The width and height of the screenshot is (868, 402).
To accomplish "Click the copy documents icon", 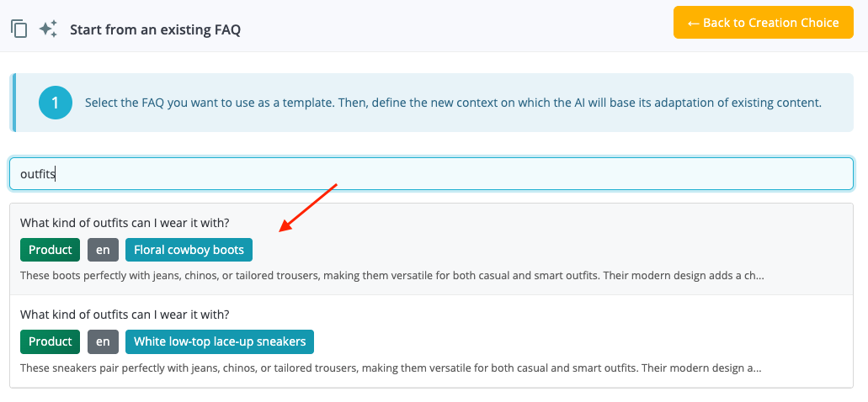I will [x=19, y=29].
